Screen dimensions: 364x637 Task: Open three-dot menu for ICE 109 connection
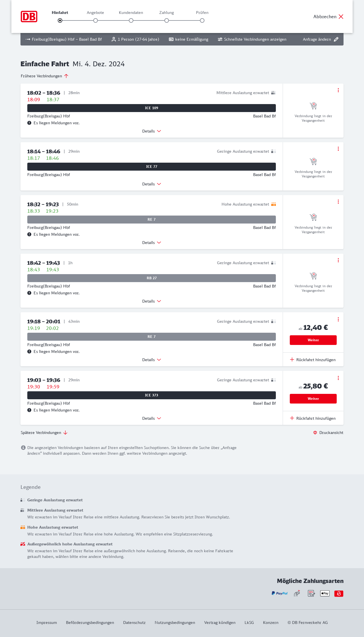pyautogui.click(x=338, y=90)
